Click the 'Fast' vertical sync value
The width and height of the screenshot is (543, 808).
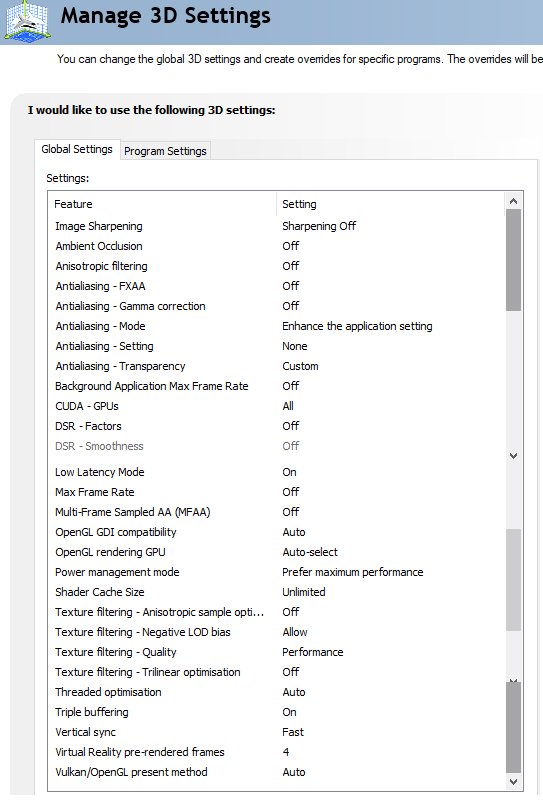(x=293, y=732)
